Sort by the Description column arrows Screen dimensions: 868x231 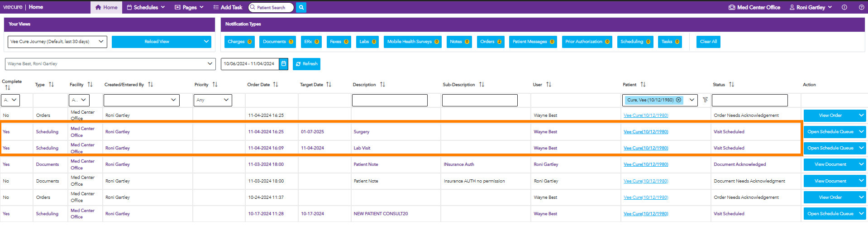pyautogui.click(x=382, y=85)
